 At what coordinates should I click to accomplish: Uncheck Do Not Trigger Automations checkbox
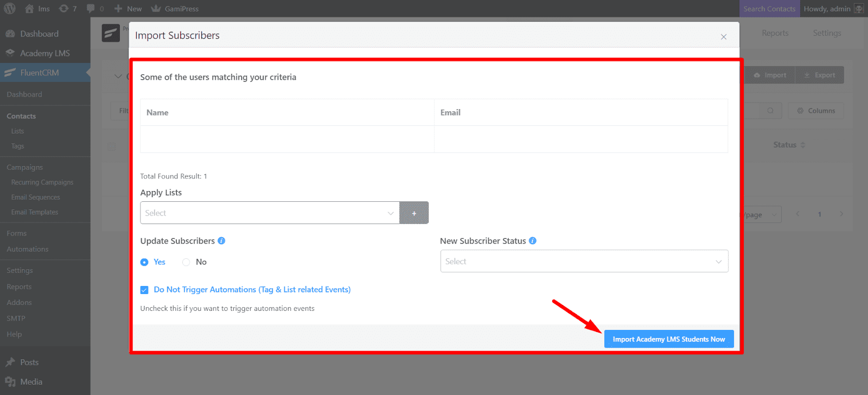point(144,290)
